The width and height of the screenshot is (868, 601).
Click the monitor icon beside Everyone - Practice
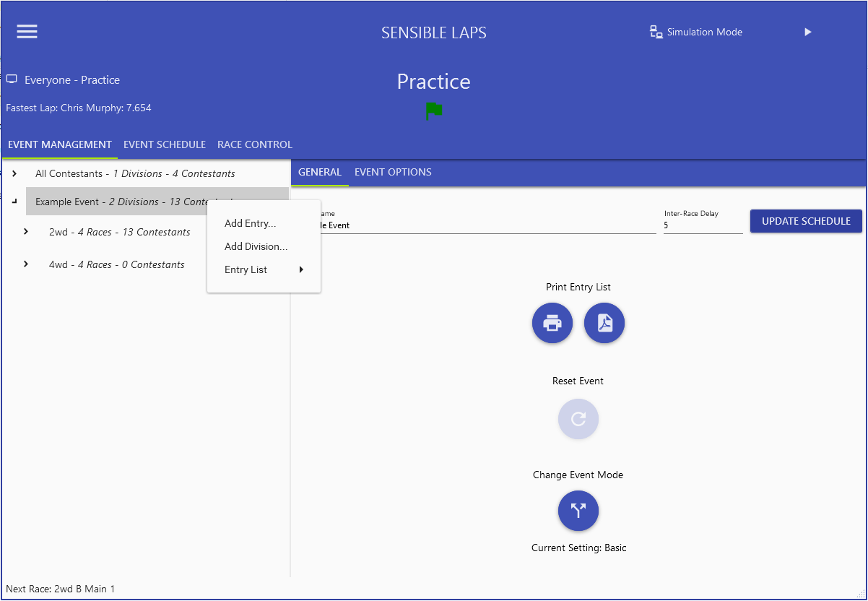click(12, 79)
